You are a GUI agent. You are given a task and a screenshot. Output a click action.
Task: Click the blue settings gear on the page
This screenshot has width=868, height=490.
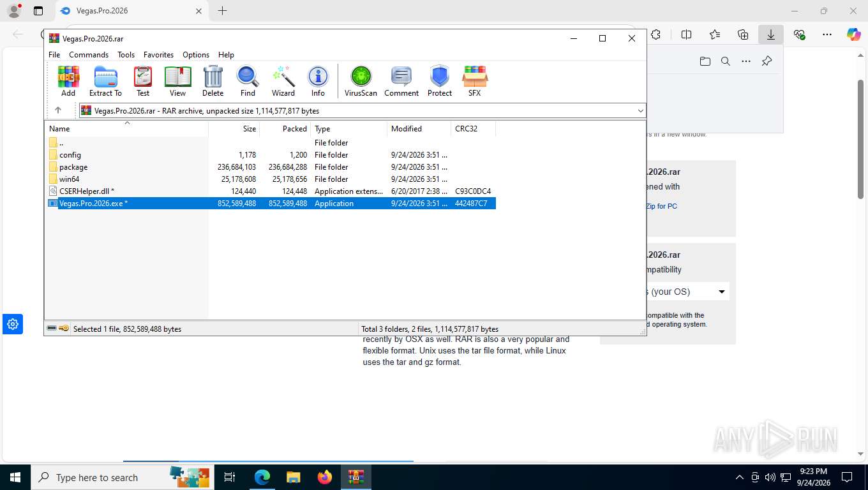tap(13, 324)
